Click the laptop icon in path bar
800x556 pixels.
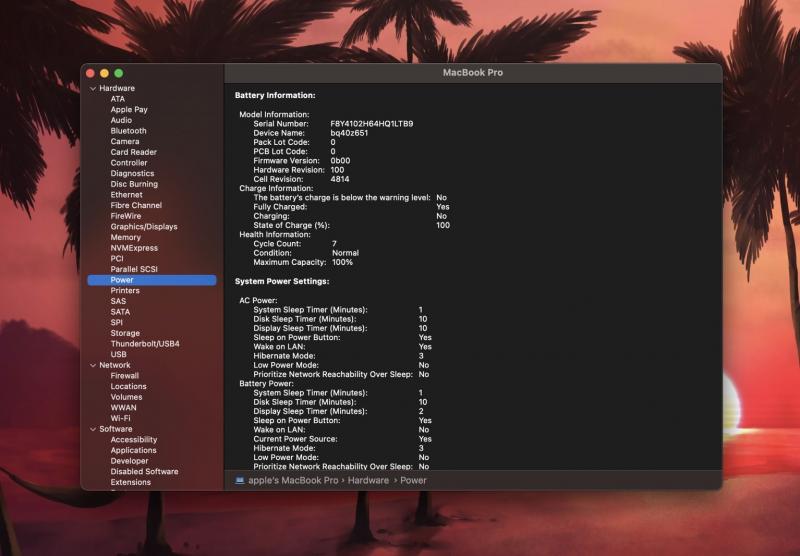[240, 481]
